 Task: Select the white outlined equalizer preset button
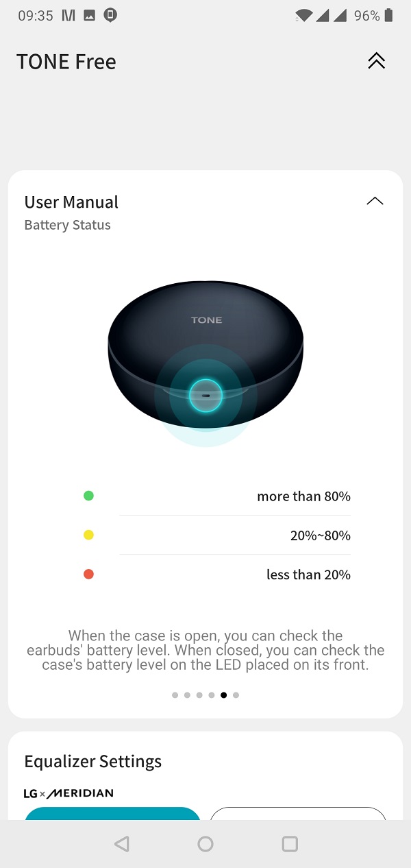pos(298,813)
